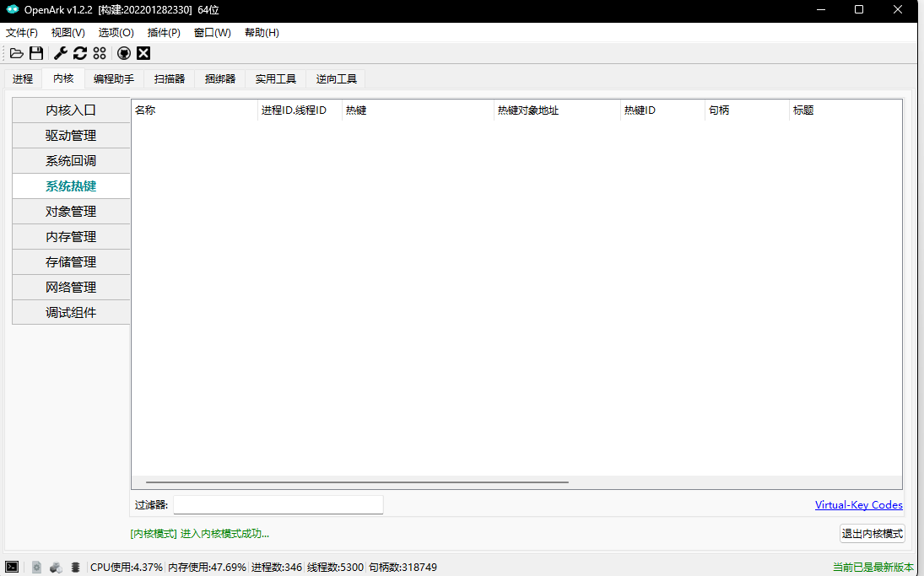Viewport: 924px width, 576px height.
Task: Select the 内核 tab
Action: tap(63, 78)
